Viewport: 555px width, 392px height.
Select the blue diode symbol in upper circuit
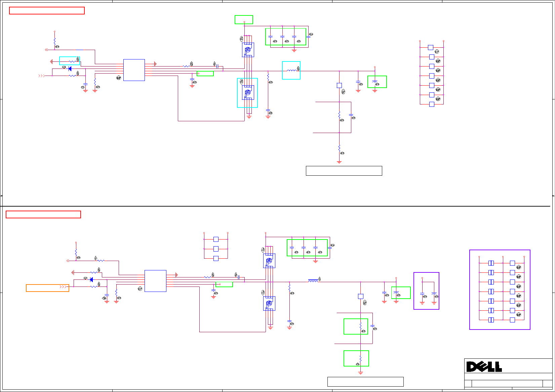click(x=70, y=69)
